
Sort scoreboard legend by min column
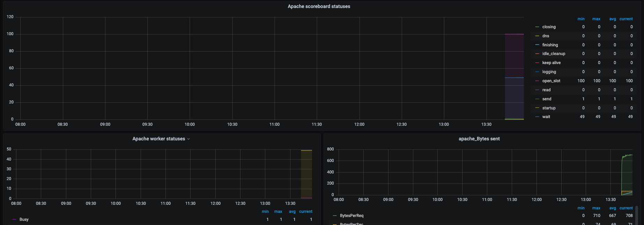(x=581, y=19)
